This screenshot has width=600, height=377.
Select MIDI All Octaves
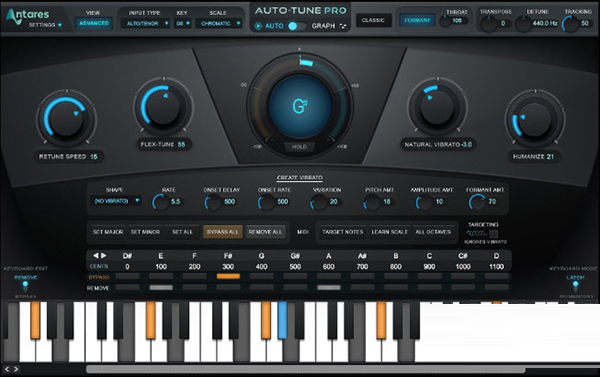point(433,232)
